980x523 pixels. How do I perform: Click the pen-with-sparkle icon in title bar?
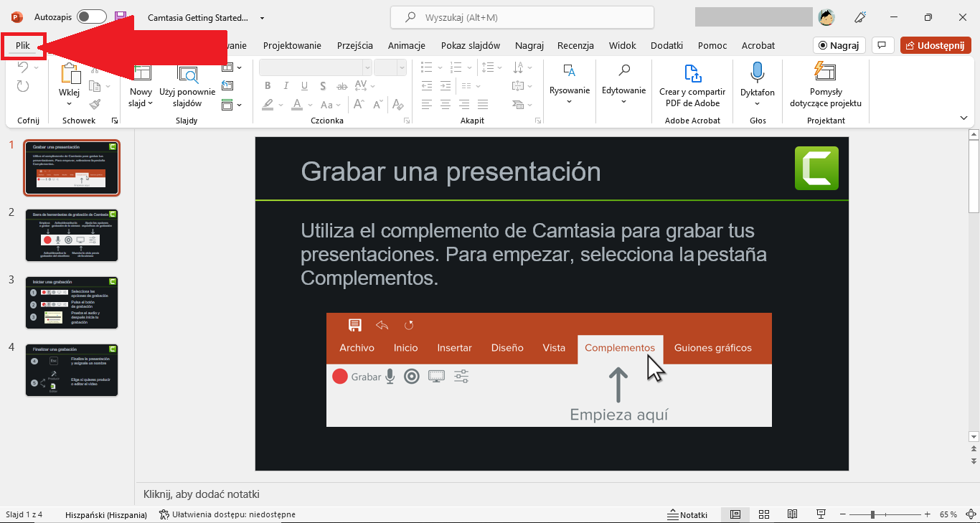[860, 17]
